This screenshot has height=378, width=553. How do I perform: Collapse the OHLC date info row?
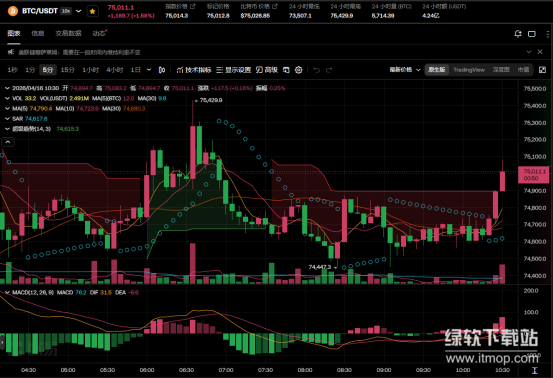tap(7, 88)
